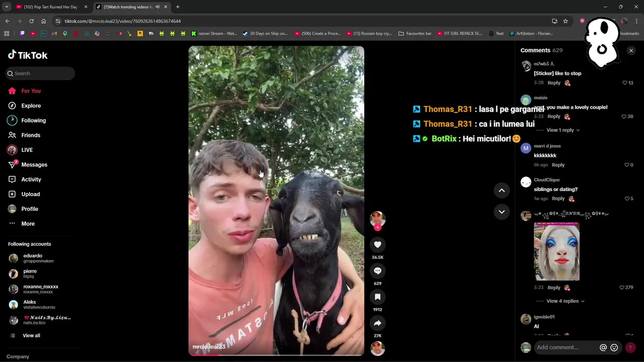Open Favourites bar bookmark folder
The width and height of the screenshot is (644, 362).
coord(415,34)
